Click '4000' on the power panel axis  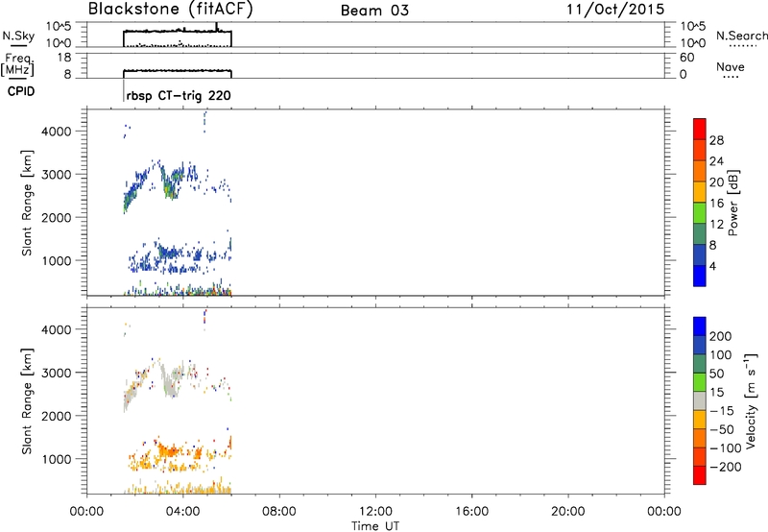point(57,132)
